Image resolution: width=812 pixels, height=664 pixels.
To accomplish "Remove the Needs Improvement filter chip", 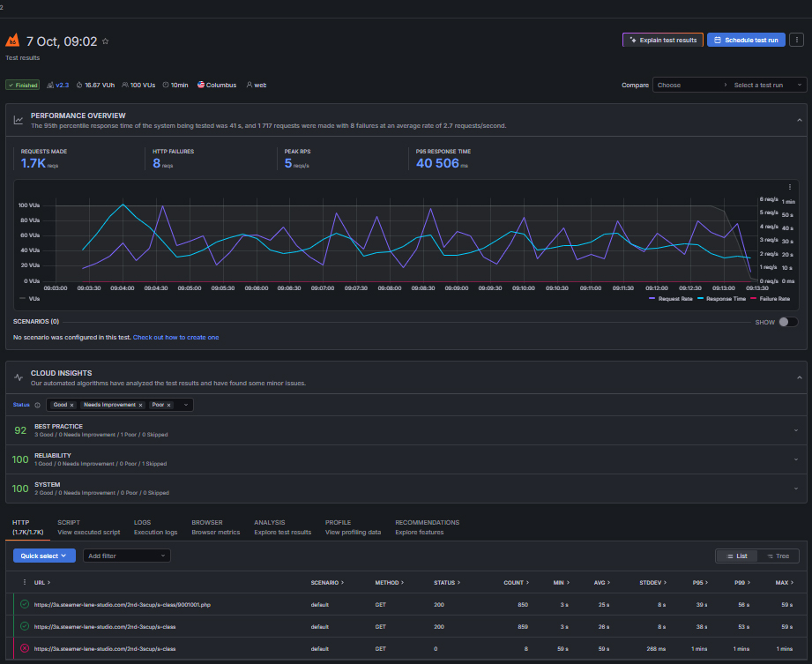I will (x=140, y=405).
